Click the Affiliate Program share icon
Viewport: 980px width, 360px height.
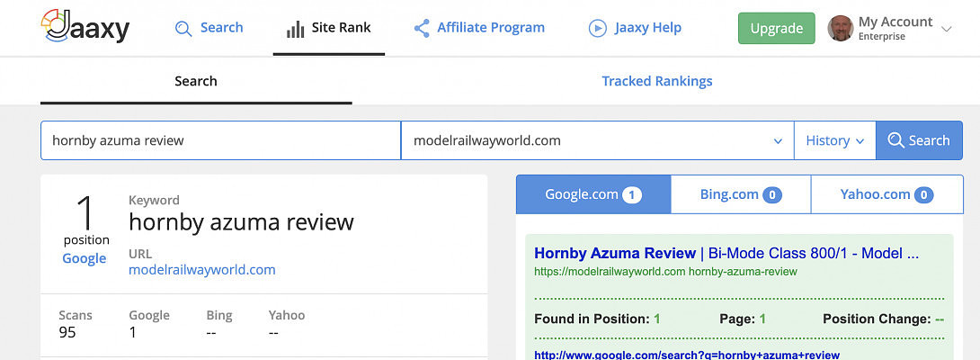pyautogui.click(x=421, y=28)
